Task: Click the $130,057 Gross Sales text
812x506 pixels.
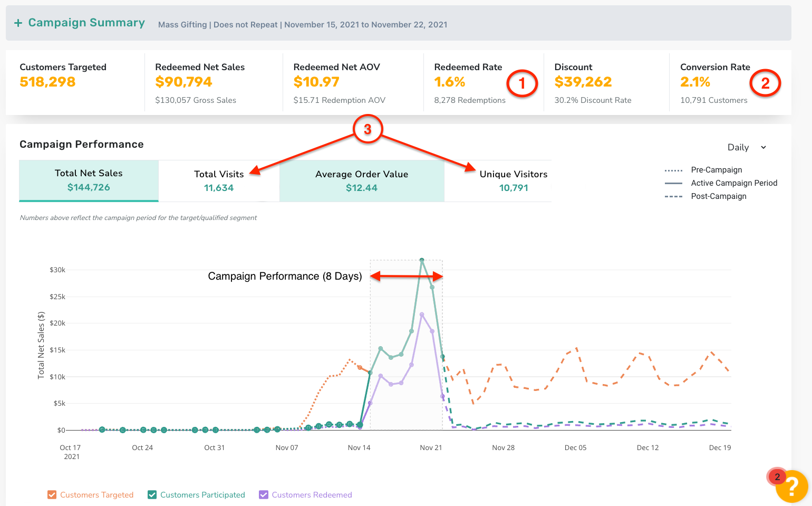Action: pos(196,100)
